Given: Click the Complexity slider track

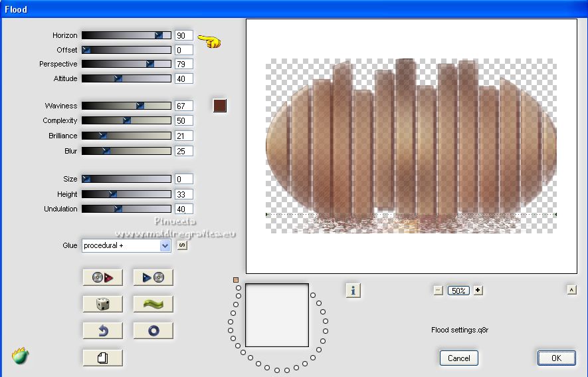Looking at the screenshot, I should pos(126,120).
